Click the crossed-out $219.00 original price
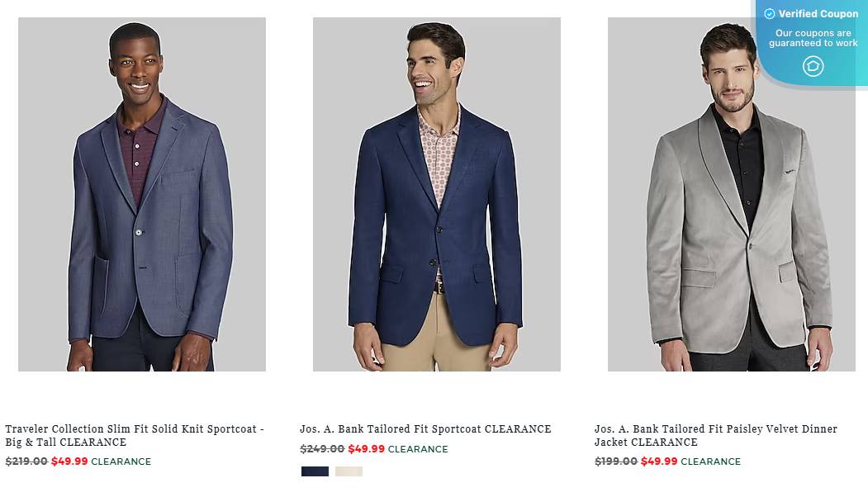Image resolution: width=868 pixels, height=497 pixels. click(26, 461)
